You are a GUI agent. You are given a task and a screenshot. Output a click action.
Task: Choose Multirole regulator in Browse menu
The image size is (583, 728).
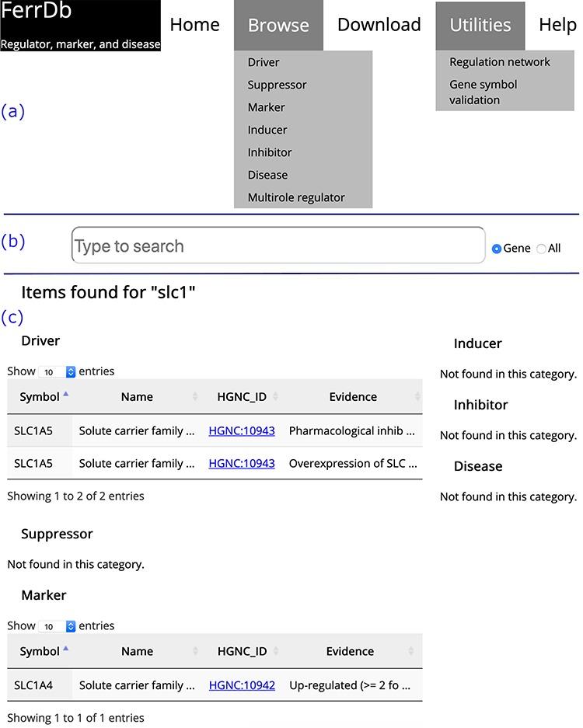point(296,197)
